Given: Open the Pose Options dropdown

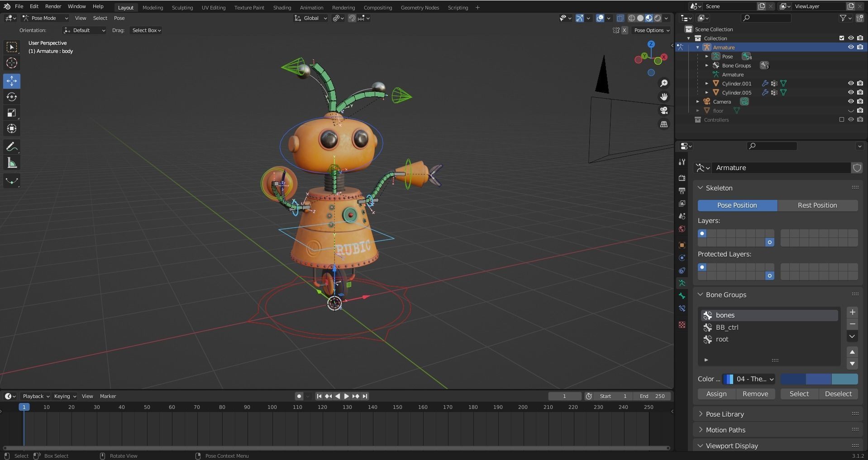Looking at the screenshot, I should pos(651,30).
